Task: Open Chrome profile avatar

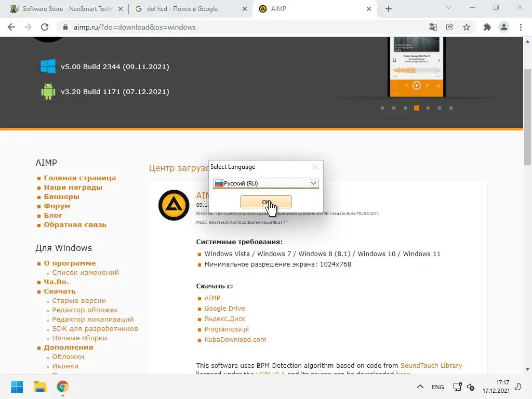Action: [x=504, y=27]
